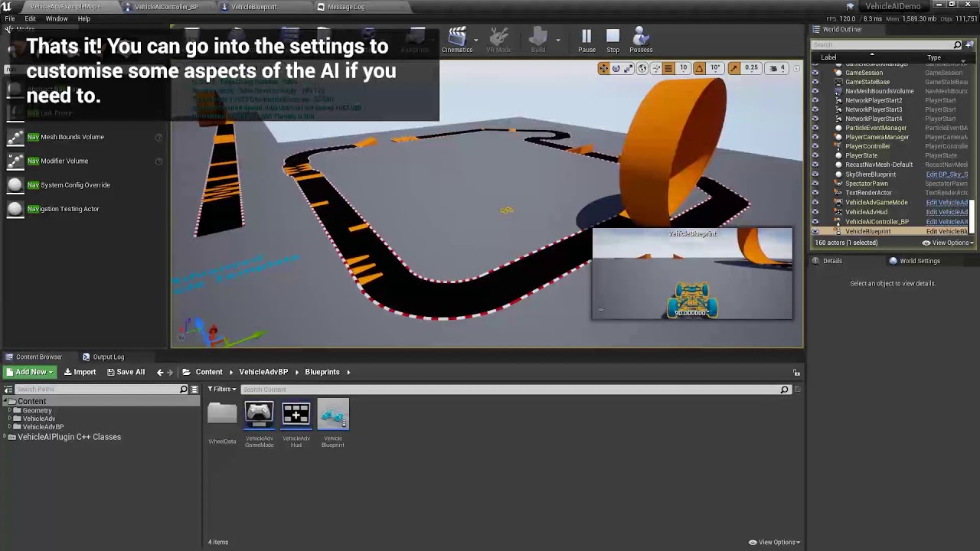Select the VehicleAdvBP folder
Image resolution: width=980 pixels, height=551 pixels.
click(x=43, y=427)
